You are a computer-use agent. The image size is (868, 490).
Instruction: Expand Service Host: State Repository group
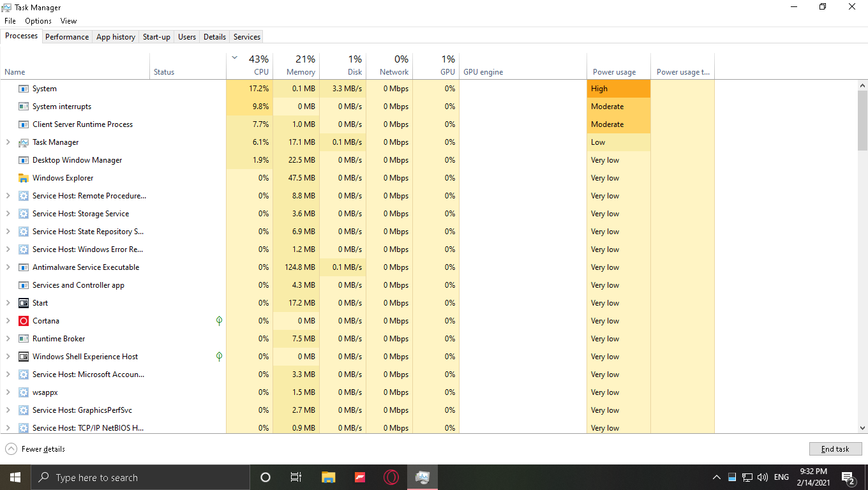tap(8, 232)
